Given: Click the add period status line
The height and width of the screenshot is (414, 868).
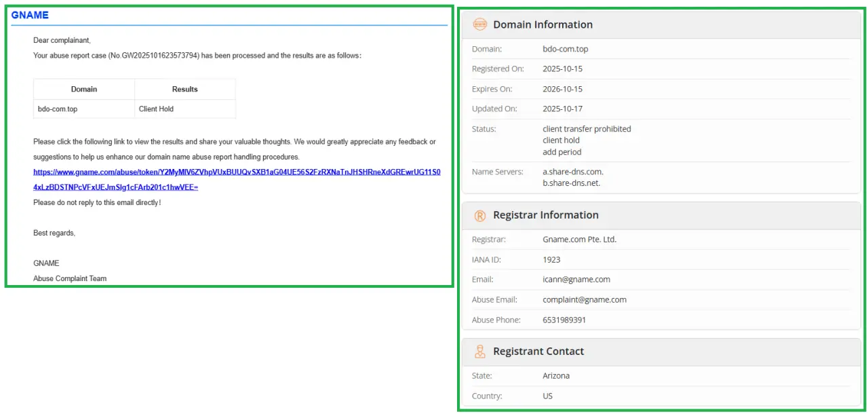Looking at the screenshot, I should point(561,152).
